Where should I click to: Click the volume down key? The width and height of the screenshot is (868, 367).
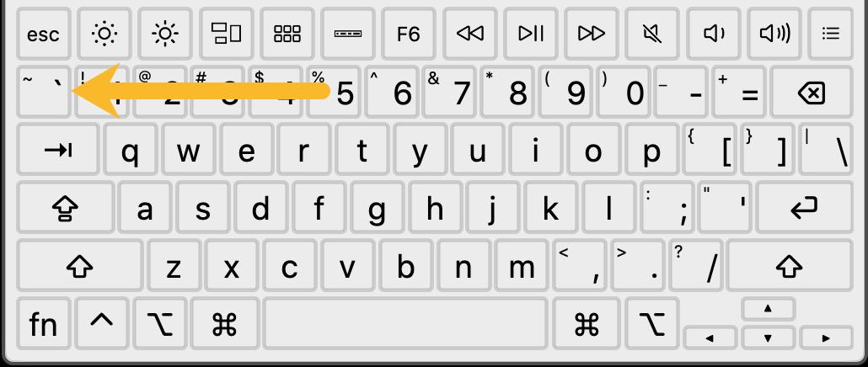coord(713,34)
